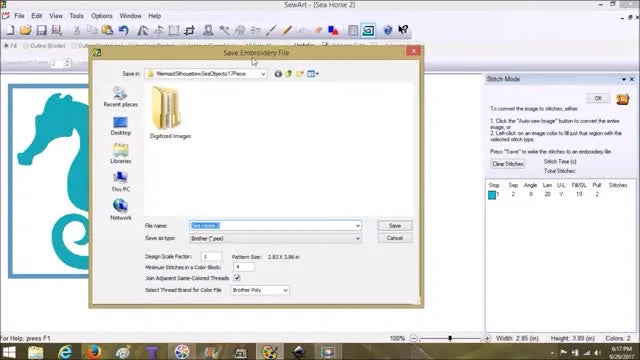Select the Digitized Images folder
The width and height of the screenshot is (640, 360).
[x=170, y=113]
